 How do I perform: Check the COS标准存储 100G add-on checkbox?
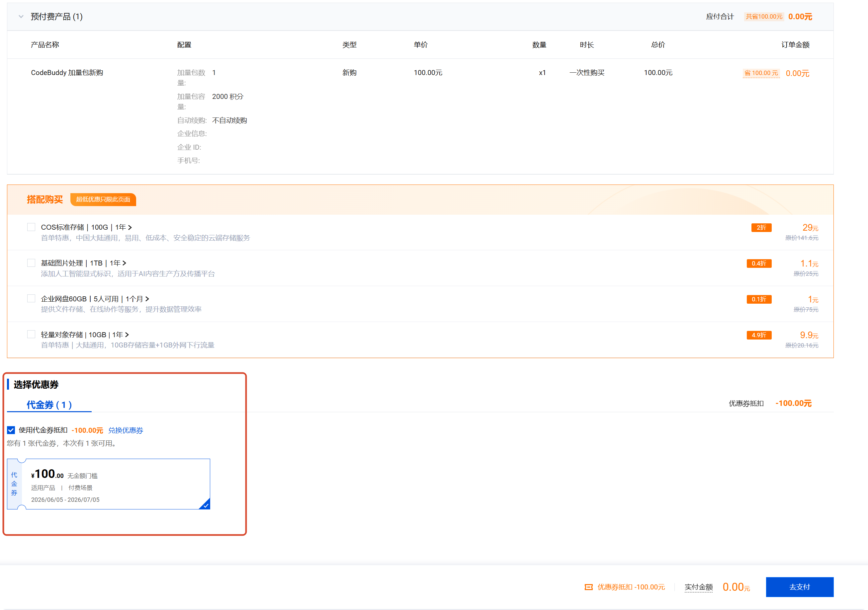point(31,227)
